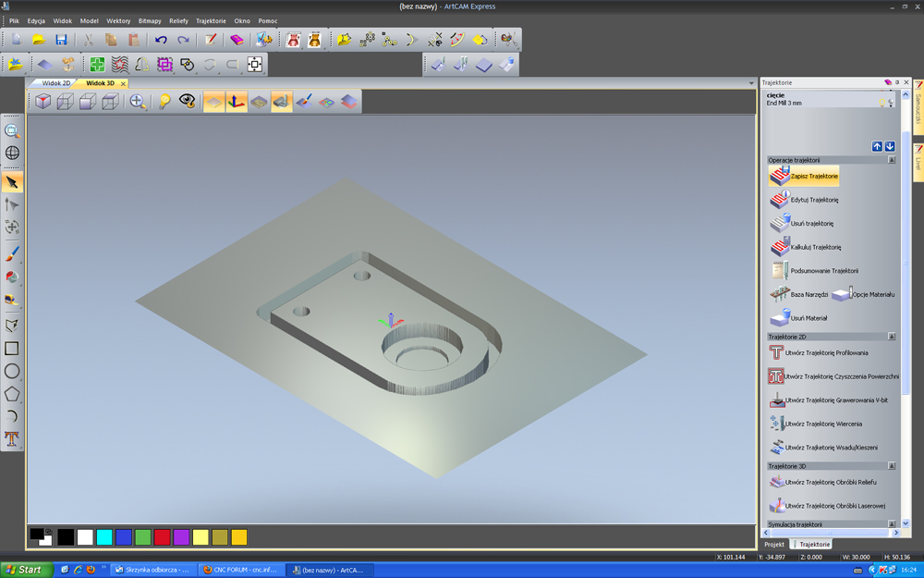Screen dimensions: 924x578
Task: Click the green plus icon
Action: (97, 64)
